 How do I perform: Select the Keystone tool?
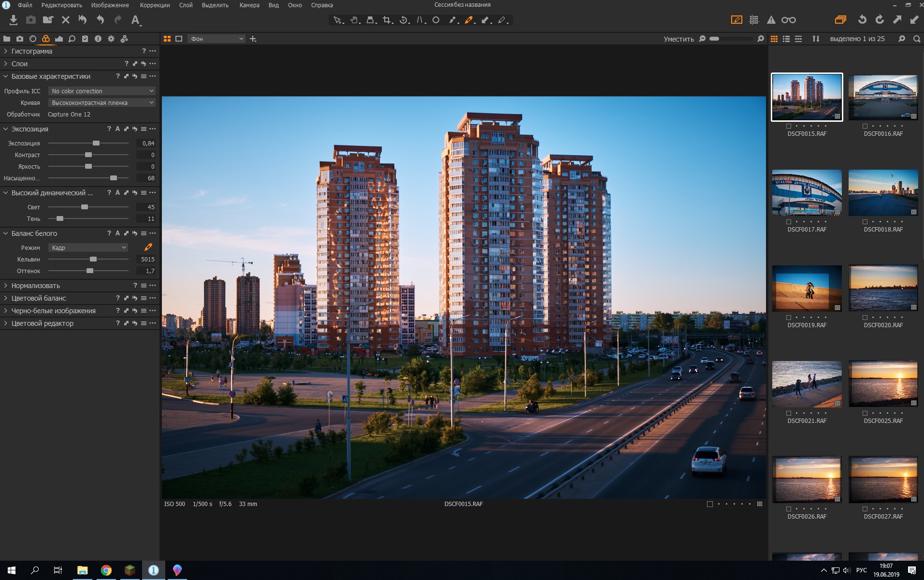420,20
